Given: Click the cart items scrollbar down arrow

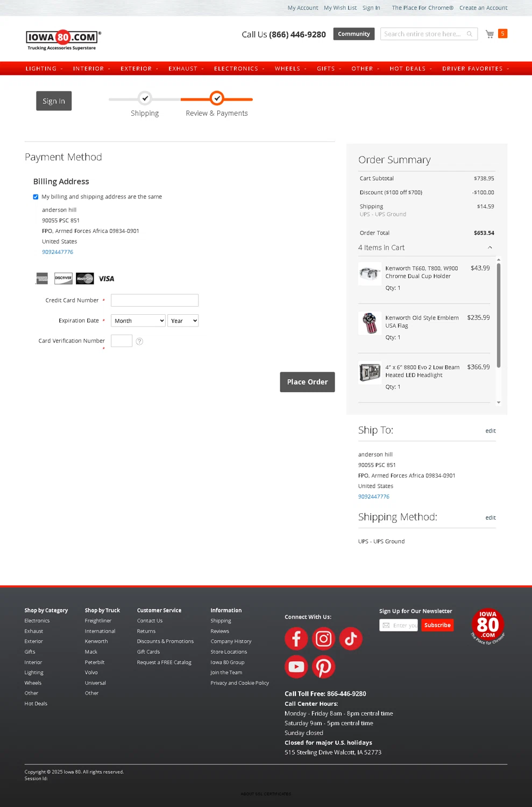Looking at the screenshot, I should [x=499, y=402].
